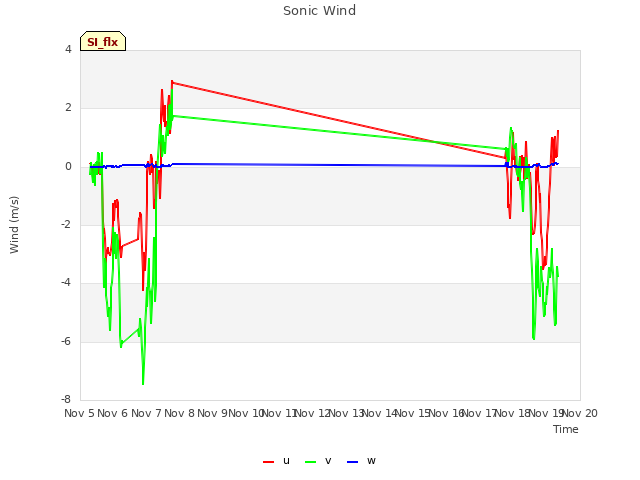Click the SI_flx annotation label

pyautogui.click(x=103, y=41)
